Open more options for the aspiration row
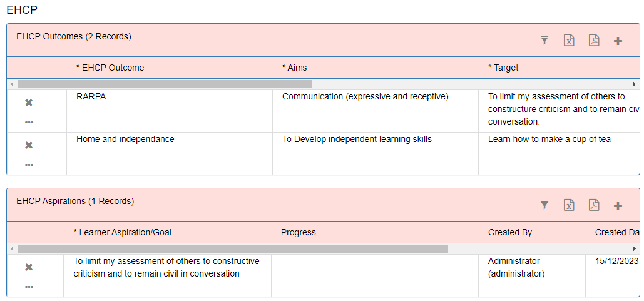 pyautogui.click(x=29, y=287)
